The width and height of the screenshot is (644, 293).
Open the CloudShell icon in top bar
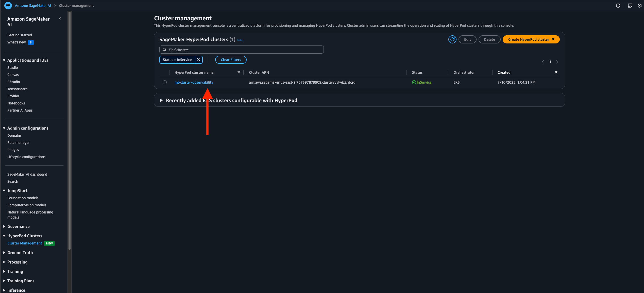pyautogui.click(x=630, y=6)
